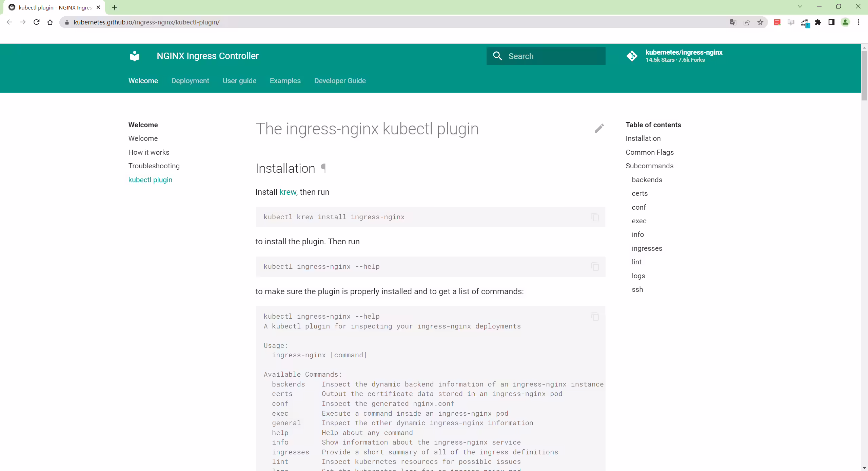Click the search magnifier icon
Screen dimensions: 868x471
click(497, 56)
